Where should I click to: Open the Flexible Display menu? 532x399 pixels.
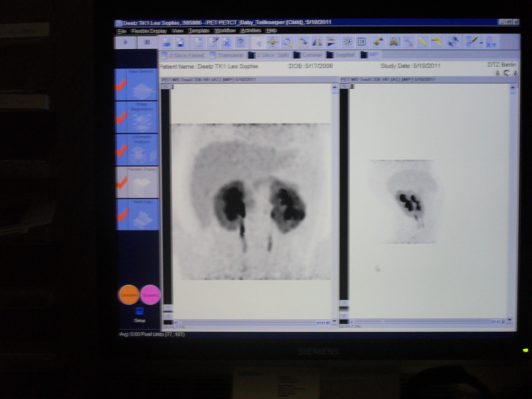(149, 31)
